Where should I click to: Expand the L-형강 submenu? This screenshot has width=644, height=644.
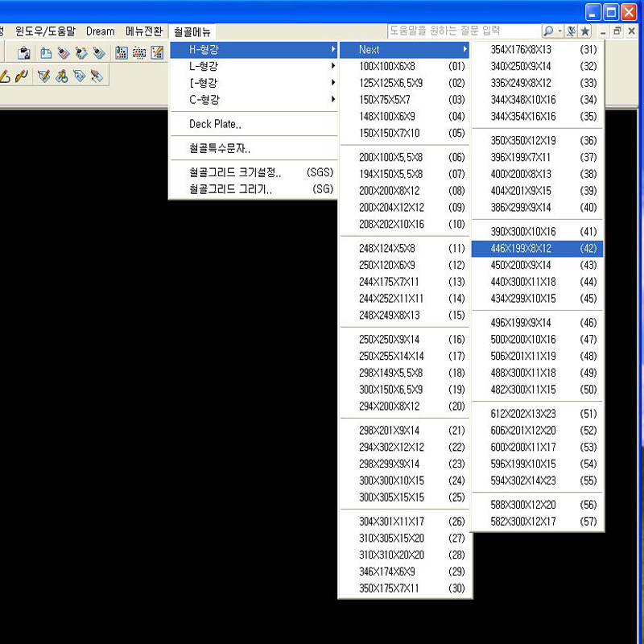pyautogui.click(x=254, y=66)
